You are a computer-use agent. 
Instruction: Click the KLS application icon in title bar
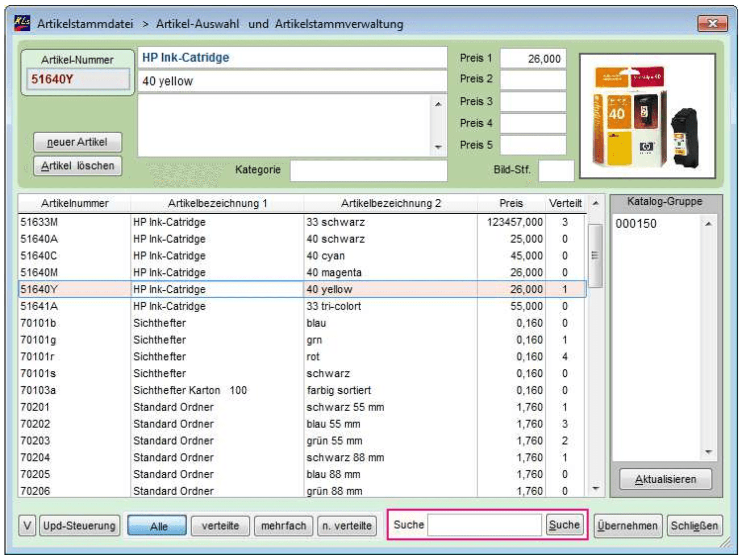pos(22,24)
